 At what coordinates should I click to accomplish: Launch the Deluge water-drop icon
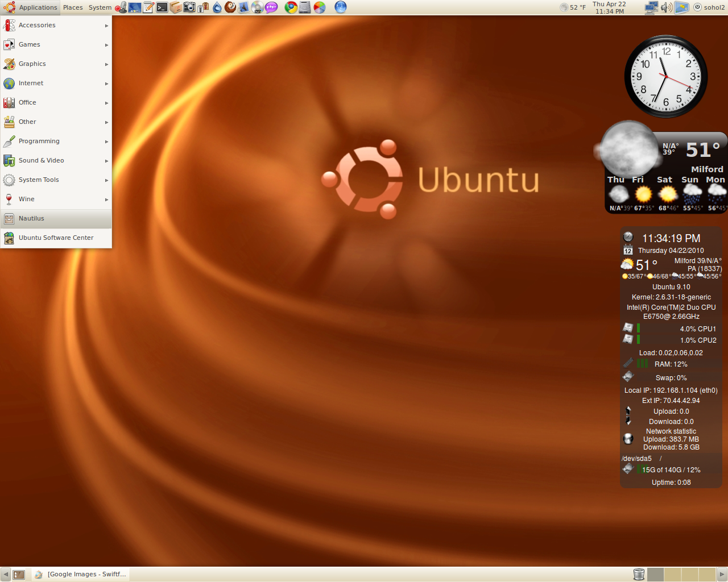[x=217, y=7]
